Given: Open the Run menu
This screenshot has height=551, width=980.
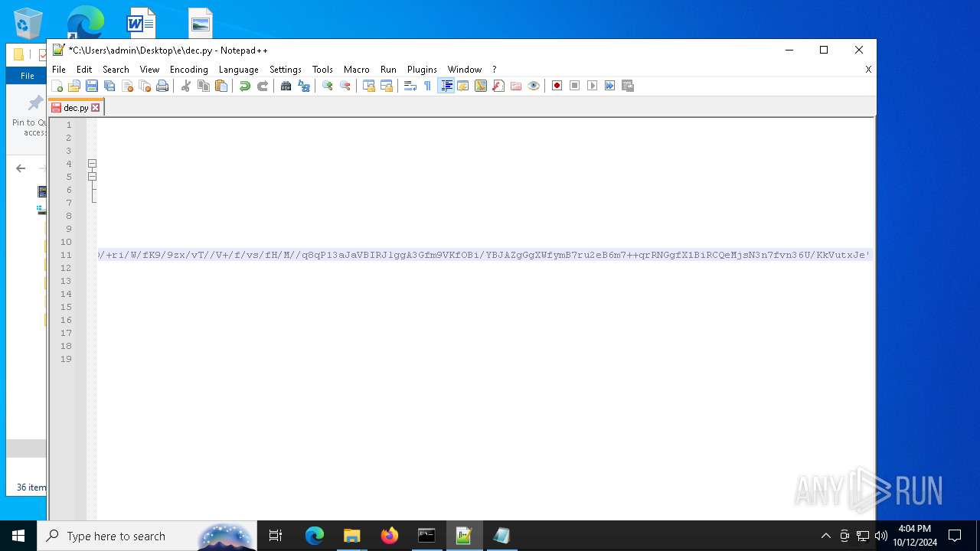Looking at the screenshot, I should coord(388,70).
